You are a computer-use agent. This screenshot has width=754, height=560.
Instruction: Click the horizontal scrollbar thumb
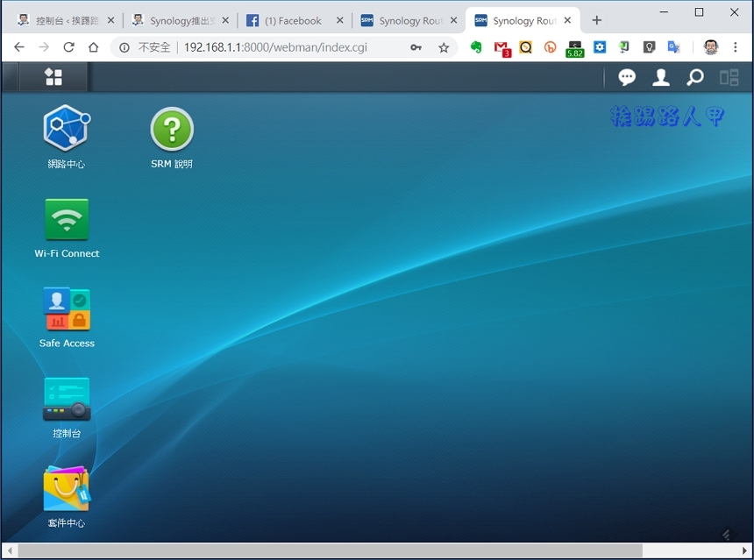pyautogui.click(x=330, y=551)
